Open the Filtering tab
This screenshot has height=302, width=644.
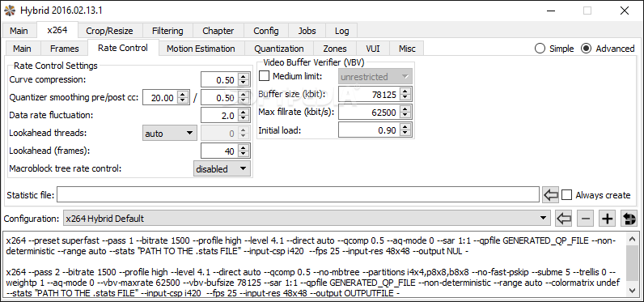pos(167,31)
